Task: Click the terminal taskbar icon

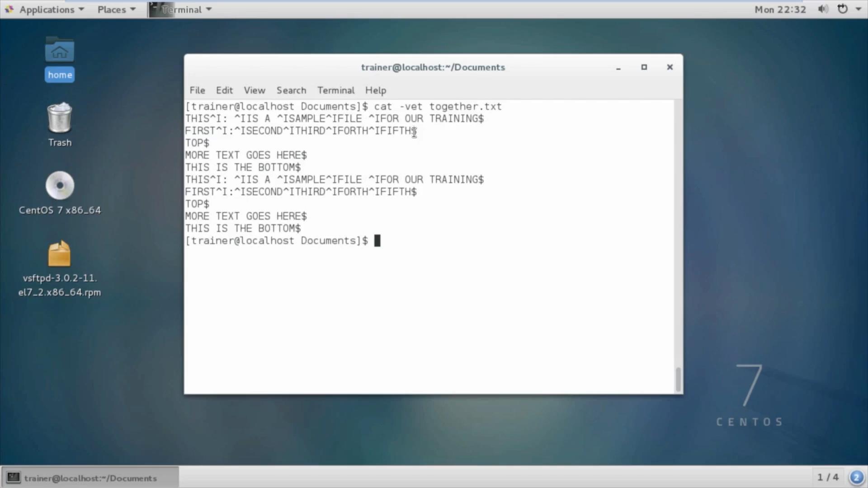Action: pyautogui.click(x=13, y=477)
